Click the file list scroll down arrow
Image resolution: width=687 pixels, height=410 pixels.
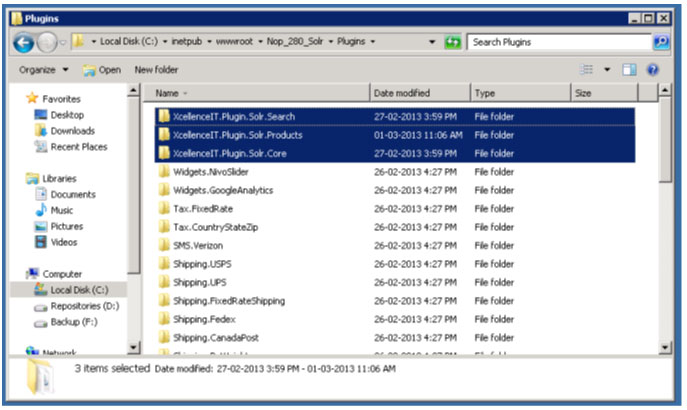click(x=665, y=347)
